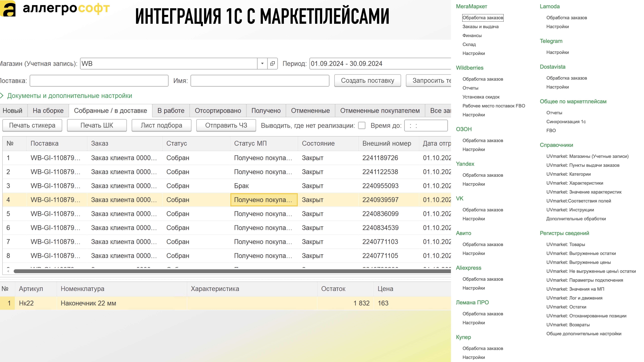Click the Статус МП column header
The height and width of the screenshot is (362, 644).
pos(264,143)
